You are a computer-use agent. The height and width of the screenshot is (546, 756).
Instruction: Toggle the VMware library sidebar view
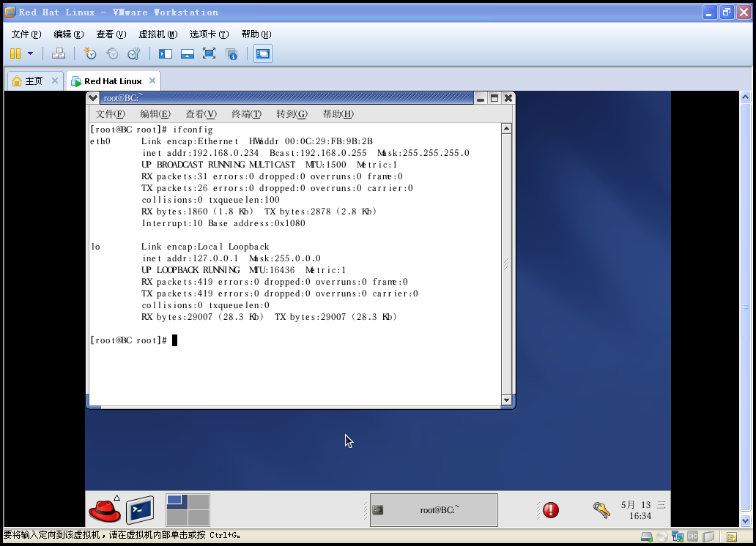point(166,53)
